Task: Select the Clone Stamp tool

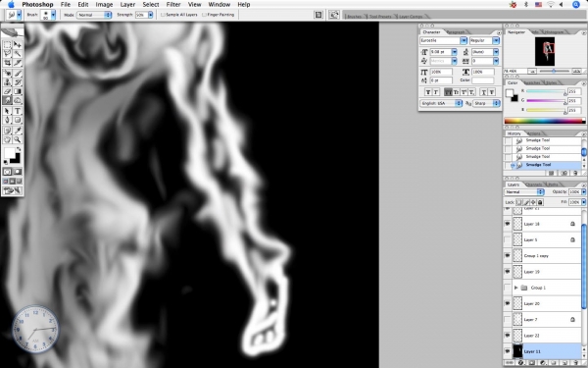Action: coord(7,82)
